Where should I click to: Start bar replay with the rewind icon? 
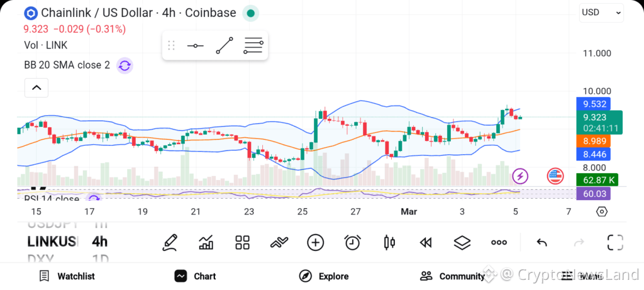coord(426,243)
